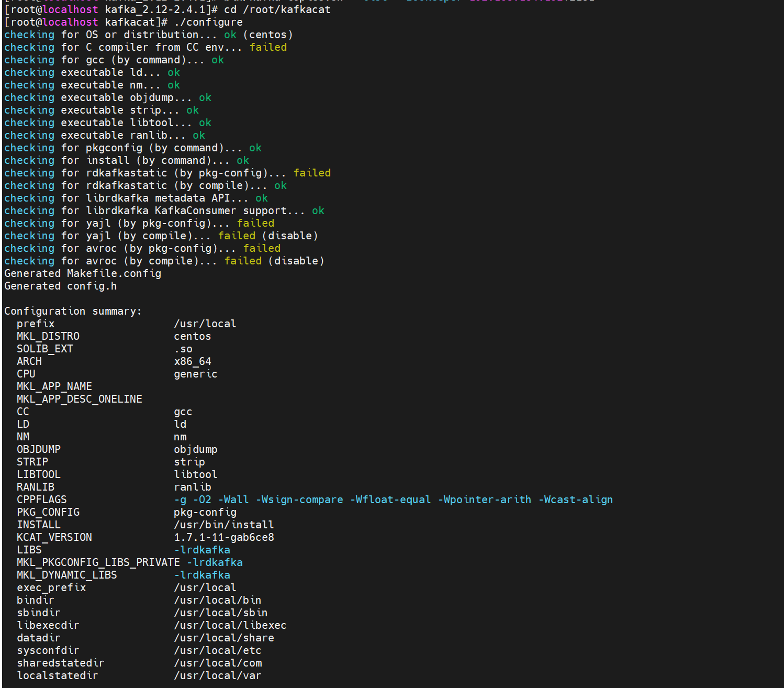Click 'failed (disable)' on avroc by compile line

[274, 261]
